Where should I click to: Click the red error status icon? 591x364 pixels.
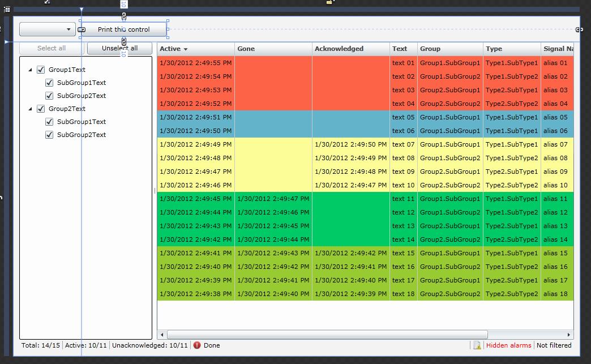197,345
